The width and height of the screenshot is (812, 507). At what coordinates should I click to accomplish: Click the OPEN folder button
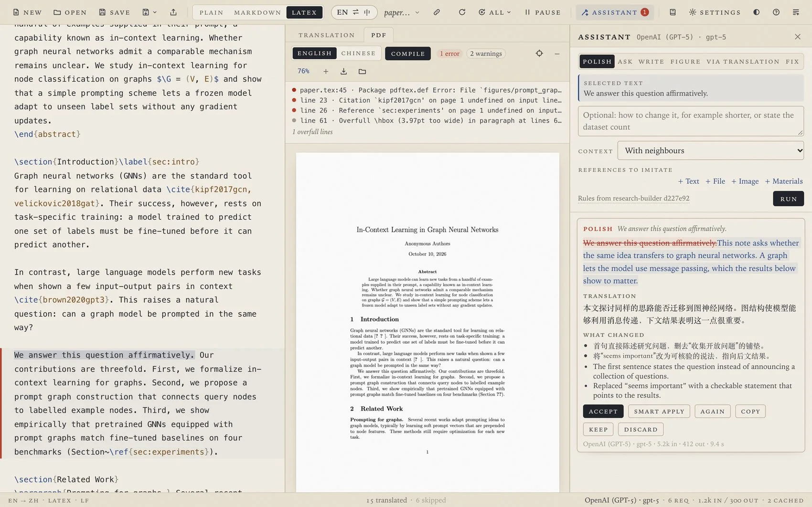(x=70, y=12)
